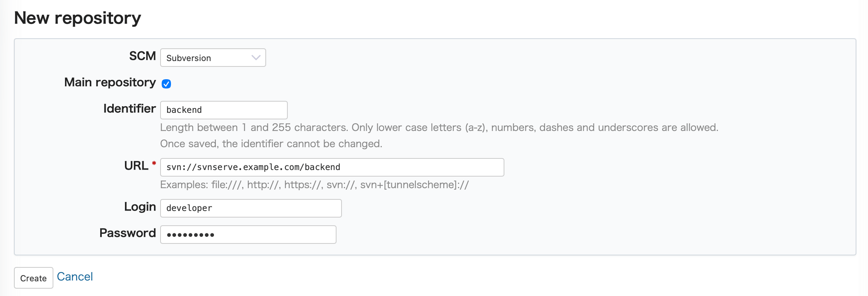Screen dimensions: 868x296
Task: Click the Identifier length hint text
Action: [439, 127]
